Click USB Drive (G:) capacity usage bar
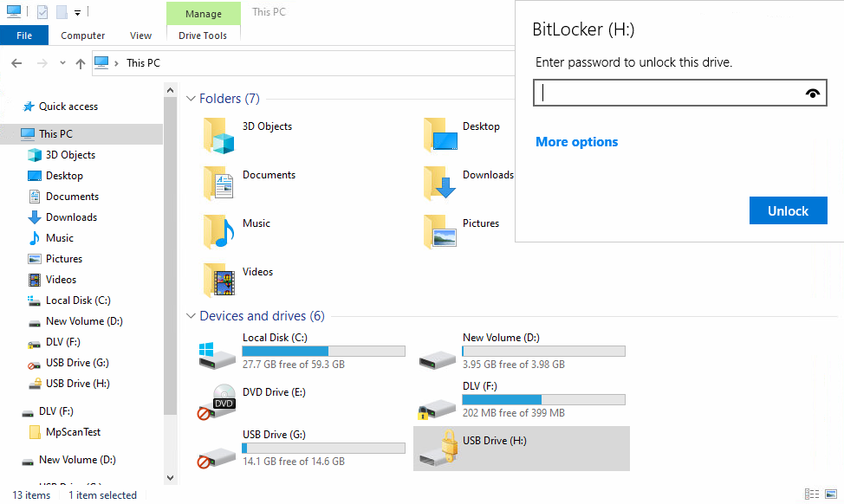This screenshot has height=504, width=844. point(323,448)
